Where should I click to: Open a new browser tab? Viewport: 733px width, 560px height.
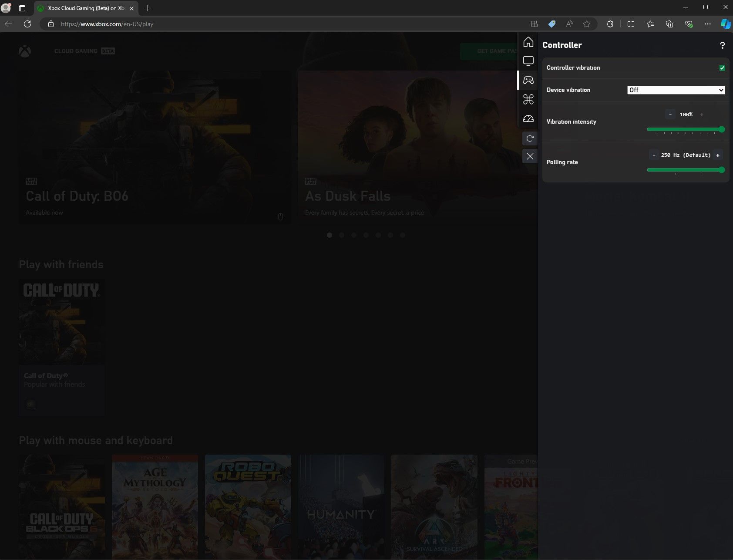[148, 8]
